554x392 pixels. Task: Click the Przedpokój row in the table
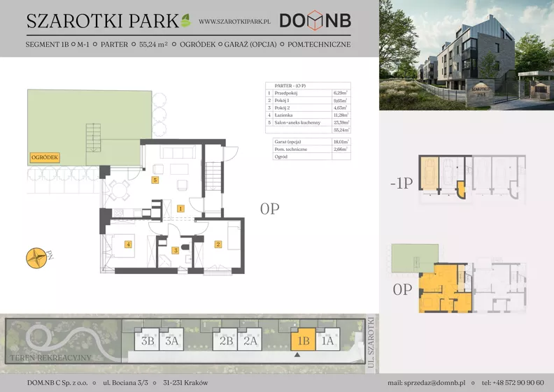(x=308, y=93)
